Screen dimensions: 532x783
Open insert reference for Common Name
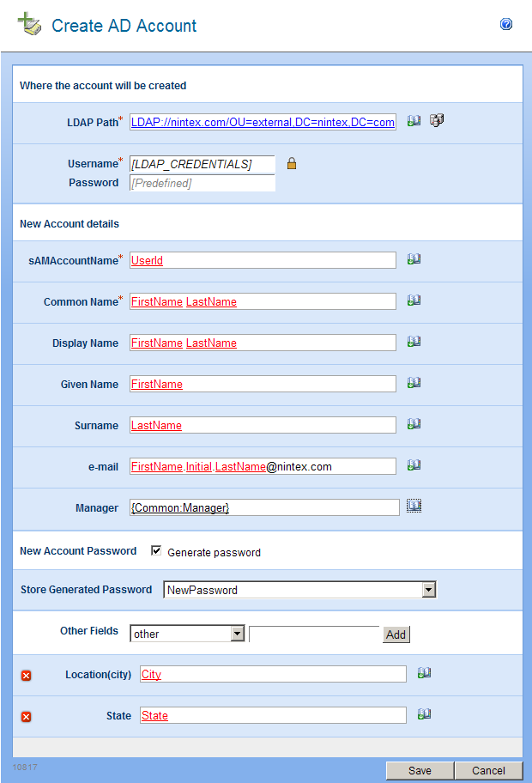tap(414, 300)
